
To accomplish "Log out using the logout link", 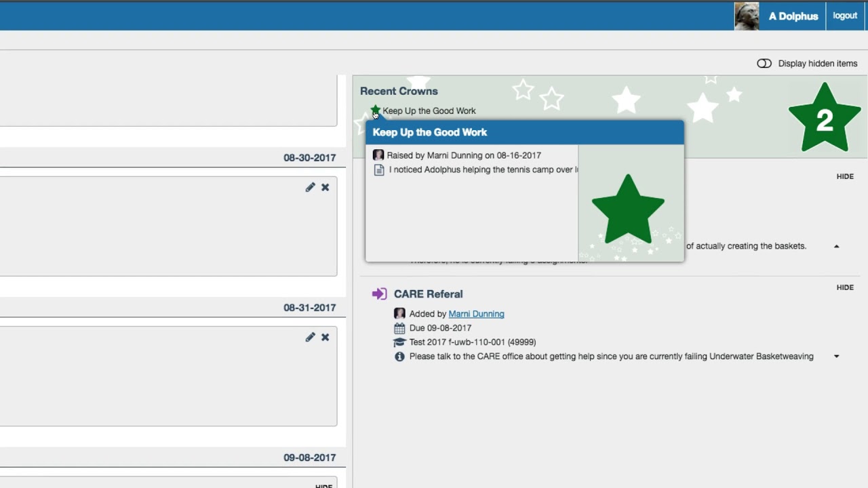I will point(845,16).
